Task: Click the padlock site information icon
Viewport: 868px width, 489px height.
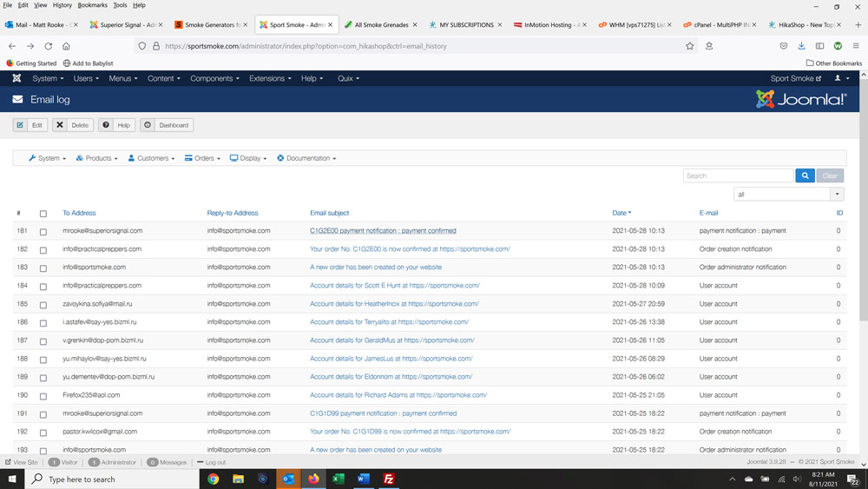Action: (x=156, y=46)
